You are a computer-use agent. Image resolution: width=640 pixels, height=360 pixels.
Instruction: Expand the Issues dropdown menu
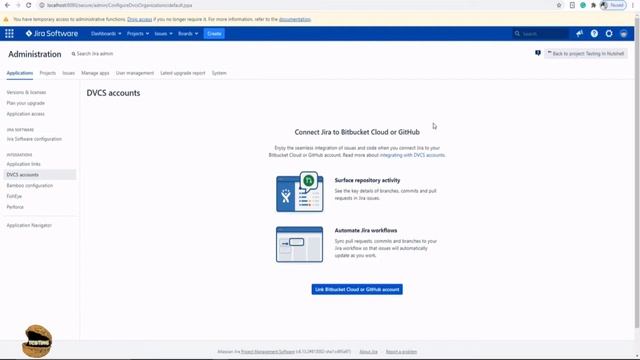coord(163,33)
